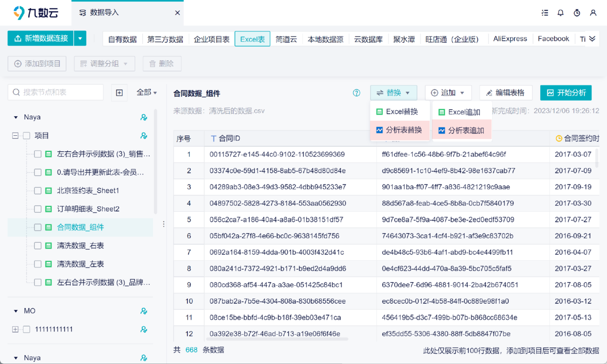Check the 北京签约表_Sheet1 checkbox

tap(38, 191)
